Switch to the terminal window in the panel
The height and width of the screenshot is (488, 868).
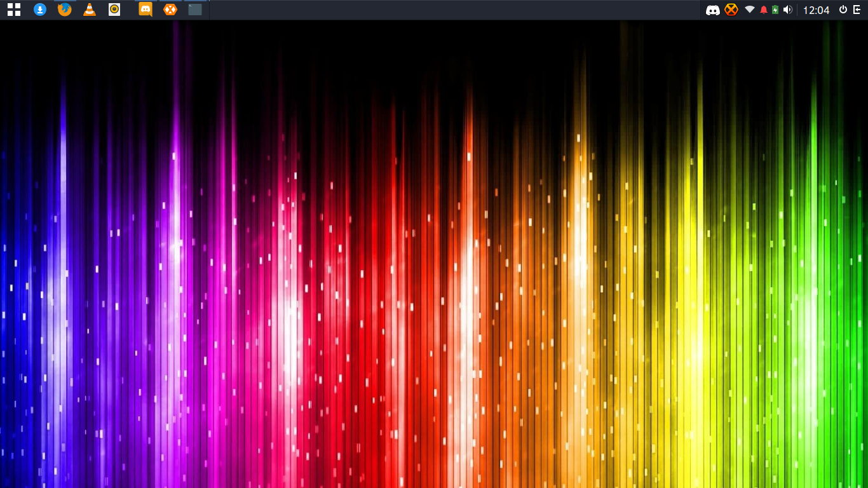point(195,10)
